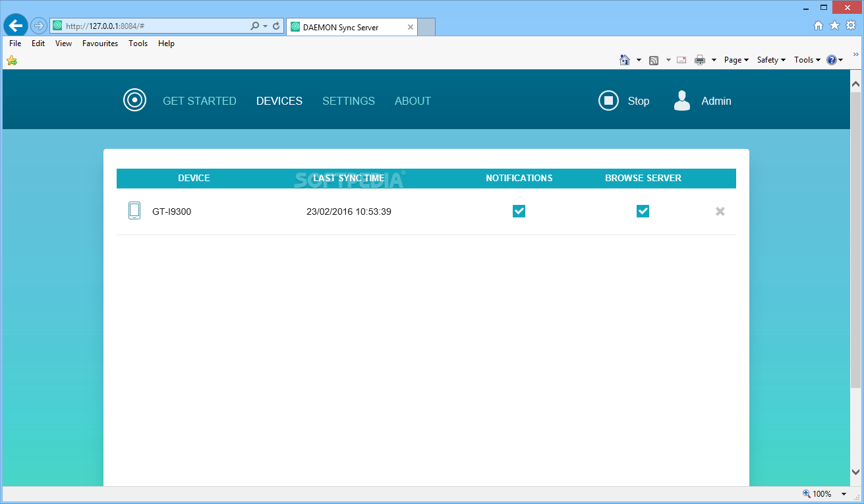Click the Favourites star icon in the favourites bar
Image resolution: width=864 pixels, height=504 pixels.
pyautogui.click(x=12, y=61)
